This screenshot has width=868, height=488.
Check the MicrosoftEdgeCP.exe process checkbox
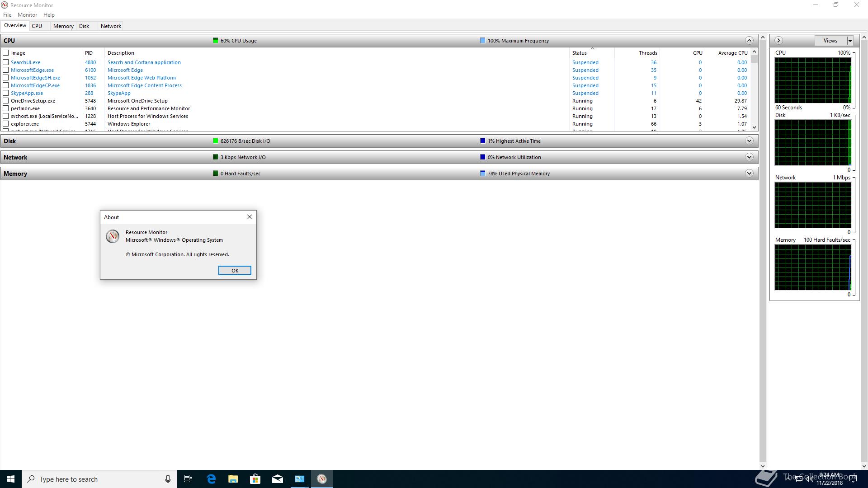pyautogui.click(x=6, y=85)
